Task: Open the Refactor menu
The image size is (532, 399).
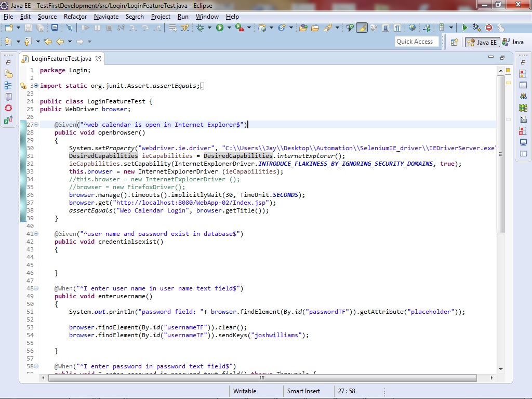Action: [x=75, y=17]
